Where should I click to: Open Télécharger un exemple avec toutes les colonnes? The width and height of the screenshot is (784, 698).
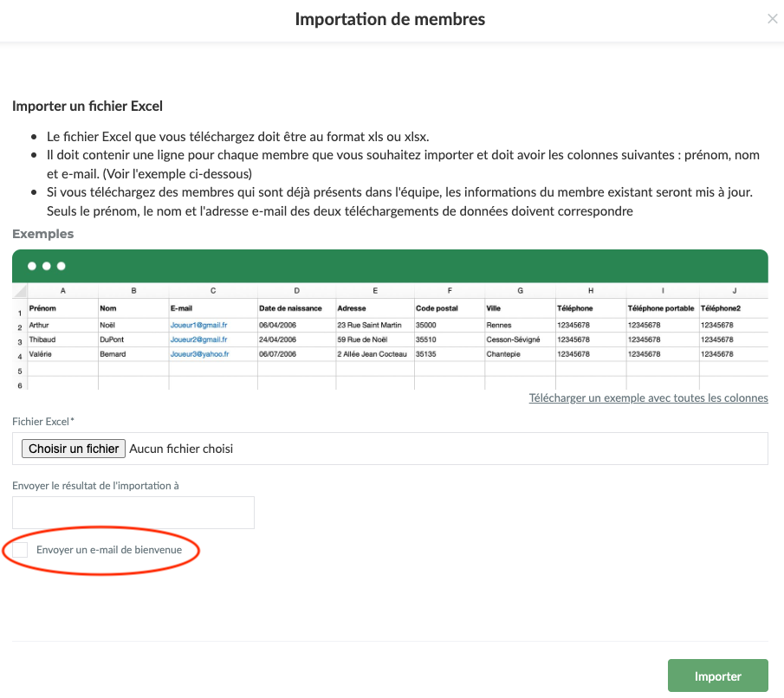pyautogui.click(x=648, y=398)
